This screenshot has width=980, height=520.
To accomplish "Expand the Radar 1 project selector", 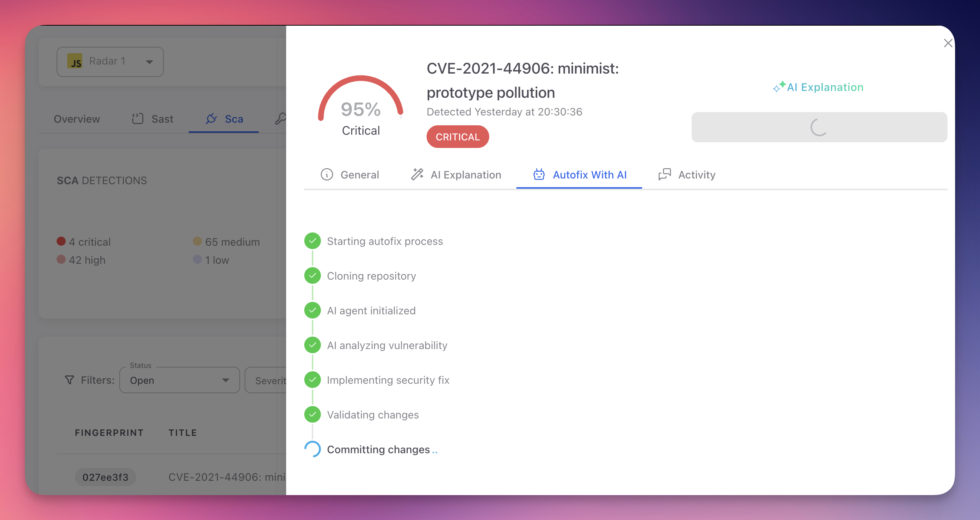I will [x=149, y=62].
